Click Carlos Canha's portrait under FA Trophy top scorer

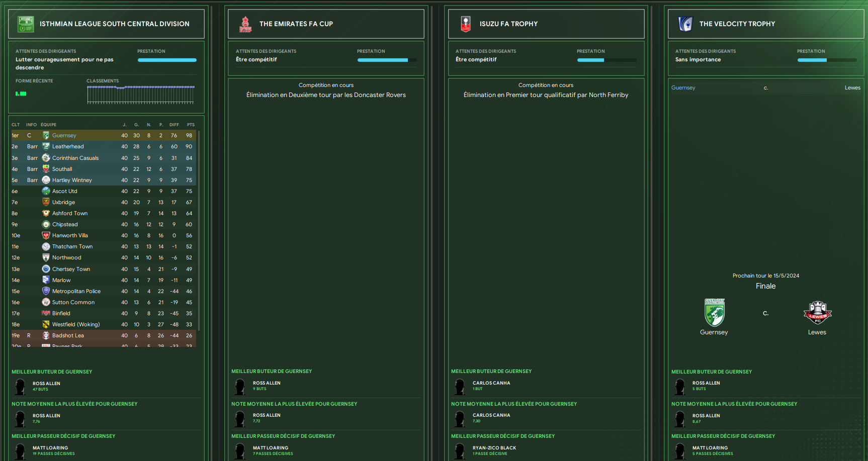click(460, 387)
